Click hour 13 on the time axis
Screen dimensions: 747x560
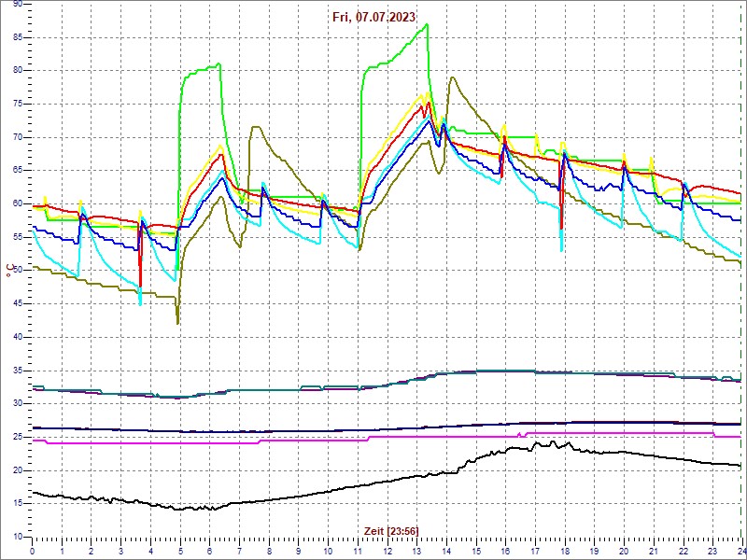[416, 551]
